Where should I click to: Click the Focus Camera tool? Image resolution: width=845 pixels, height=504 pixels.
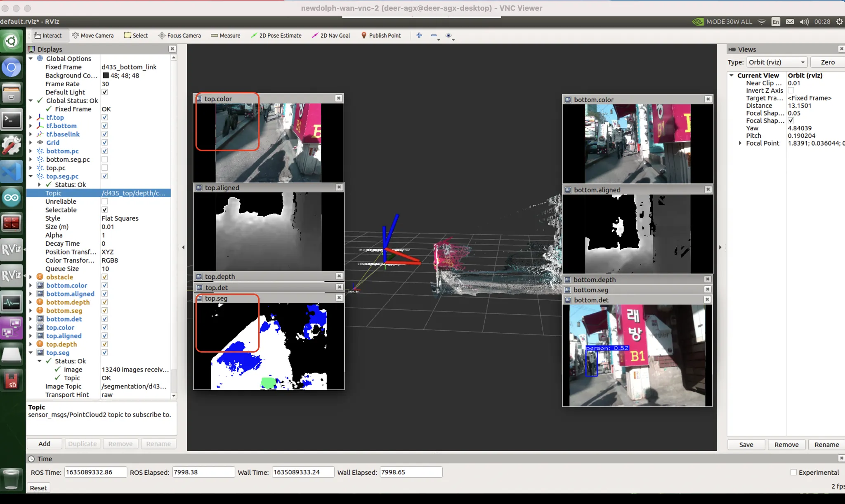179,35
